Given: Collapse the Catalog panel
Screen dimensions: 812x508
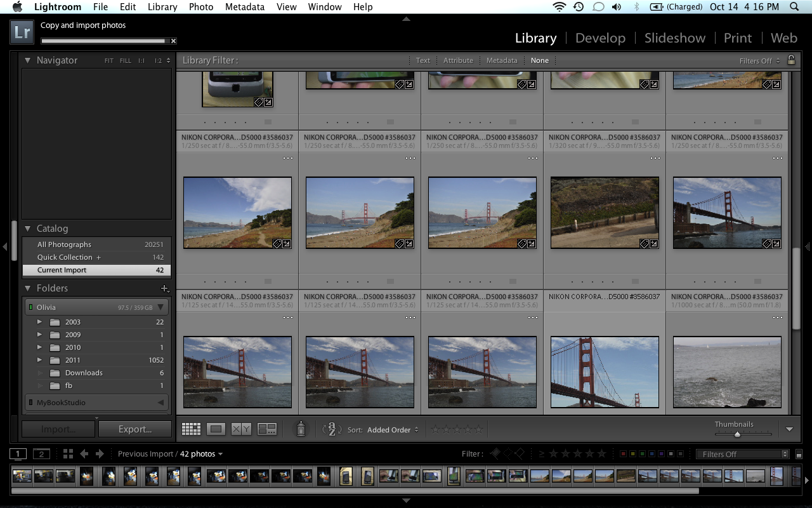Looking at the screenshot, I should 28,229.
